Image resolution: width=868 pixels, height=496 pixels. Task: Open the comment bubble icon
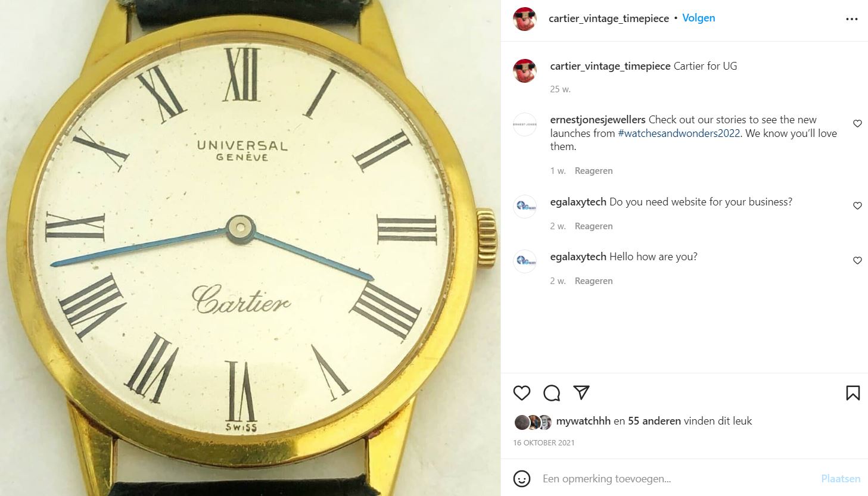click(x=552, y=393)
